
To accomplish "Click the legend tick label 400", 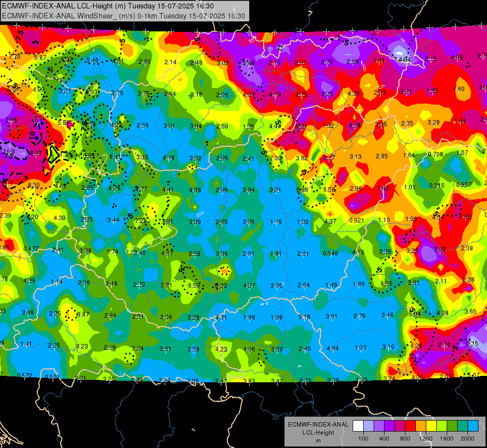I will (x=384, y=439).
